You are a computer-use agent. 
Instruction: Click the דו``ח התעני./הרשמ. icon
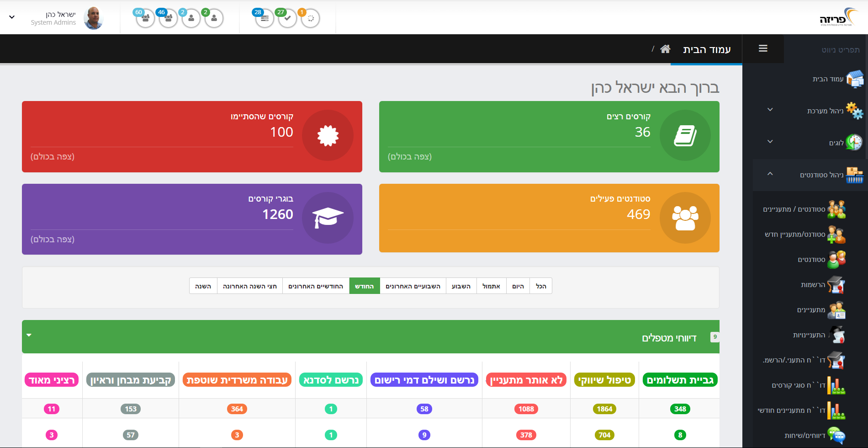836,360
